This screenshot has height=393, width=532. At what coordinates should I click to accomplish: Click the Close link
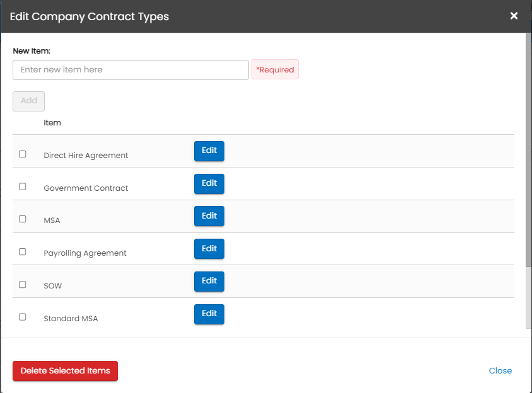click(x=500, y=371)
